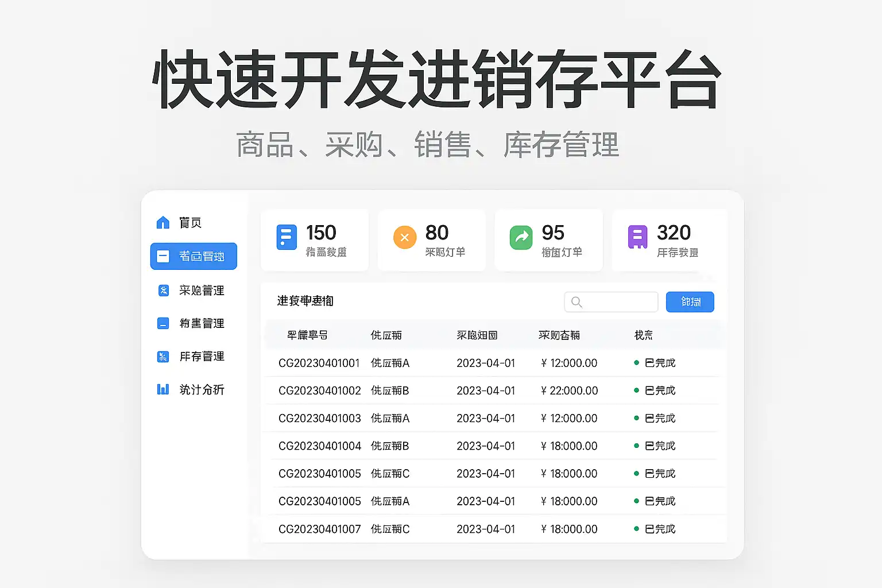The height and width of the screenshot is (588, 882).
Task: Click the green share arrow icon beside 95
Action: pyautogui.click(x=521, y=237)
